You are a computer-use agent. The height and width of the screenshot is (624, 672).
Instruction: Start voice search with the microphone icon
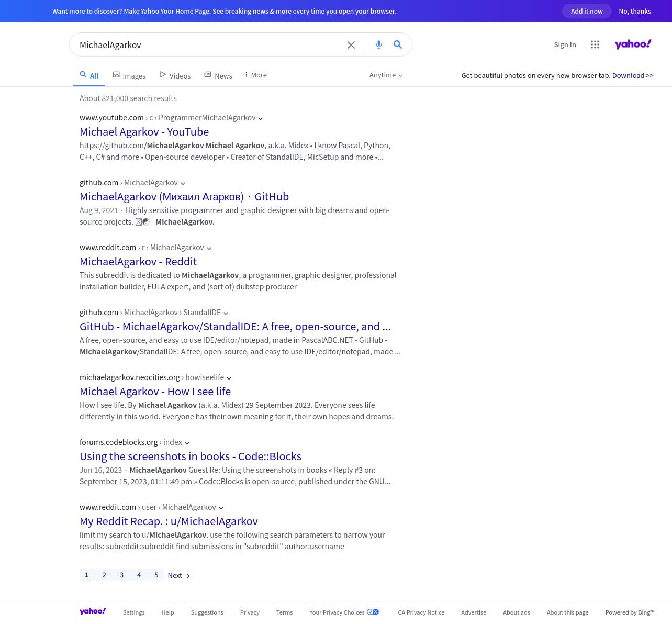click(x=379, y=45)
